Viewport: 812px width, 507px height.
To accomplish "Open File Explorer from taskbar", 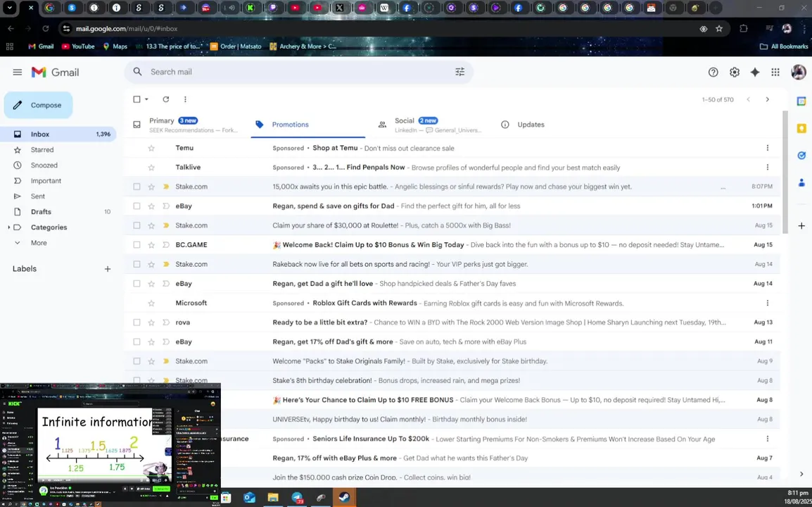I will [273, 498].
